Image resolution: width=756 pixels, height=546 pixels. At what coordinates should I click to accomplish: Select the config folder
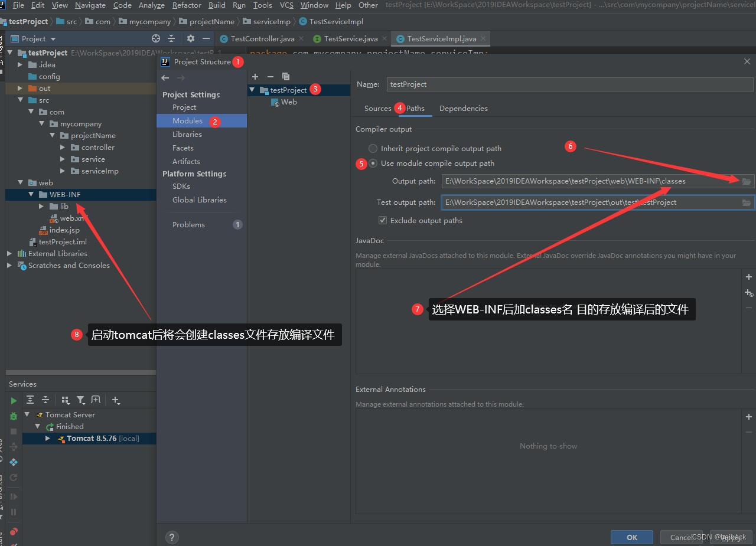click(x=44, y=77)
